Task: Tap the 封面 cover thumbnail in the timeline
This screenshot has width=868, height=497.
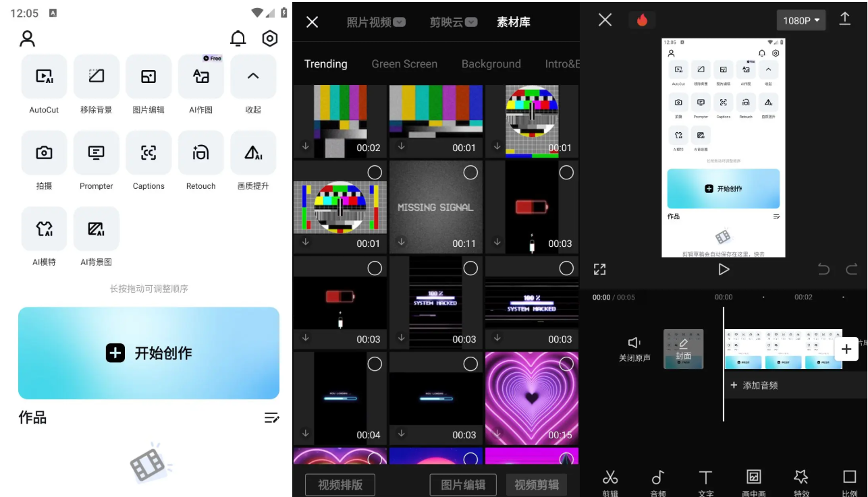Action: click(x=683, y=349)
